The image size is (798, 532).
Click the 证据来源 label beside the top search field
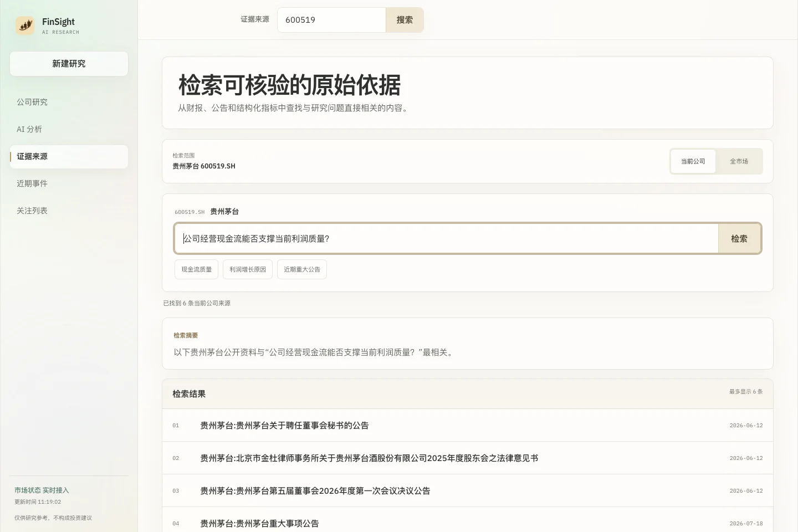click(x=255, y=19)
